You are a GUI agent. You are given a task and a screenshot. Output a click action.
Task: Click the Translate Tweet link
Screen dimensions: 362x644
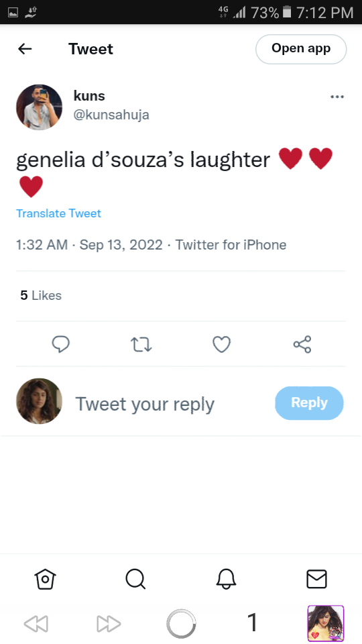(x=59, y=213)
